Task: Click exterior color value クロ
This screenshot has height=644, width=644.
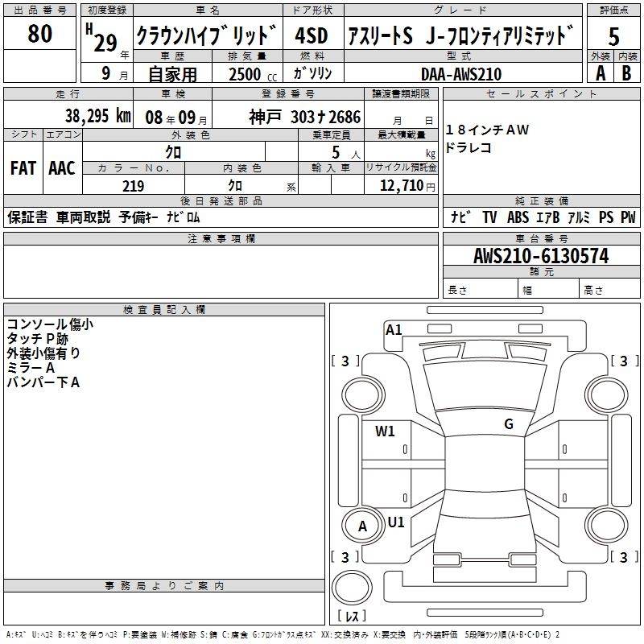Action: tap(173, 152)
